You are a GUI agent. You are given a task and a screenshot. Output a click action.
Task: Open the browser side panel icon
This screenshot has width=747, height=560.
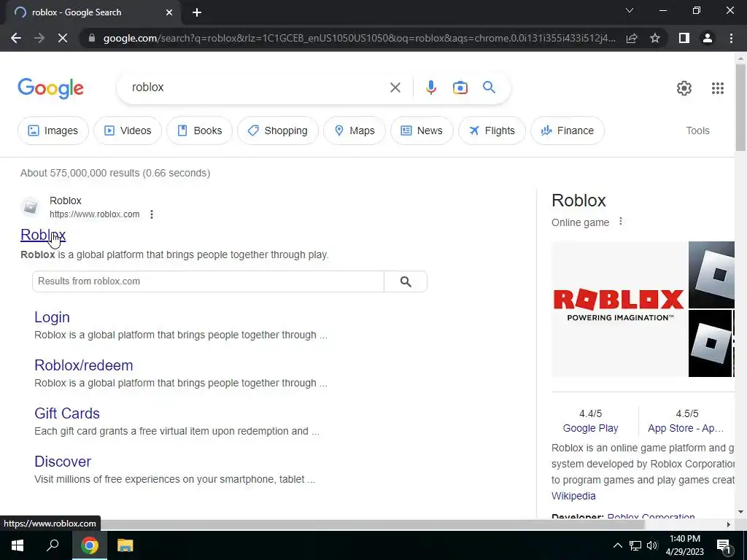(684, 38)
